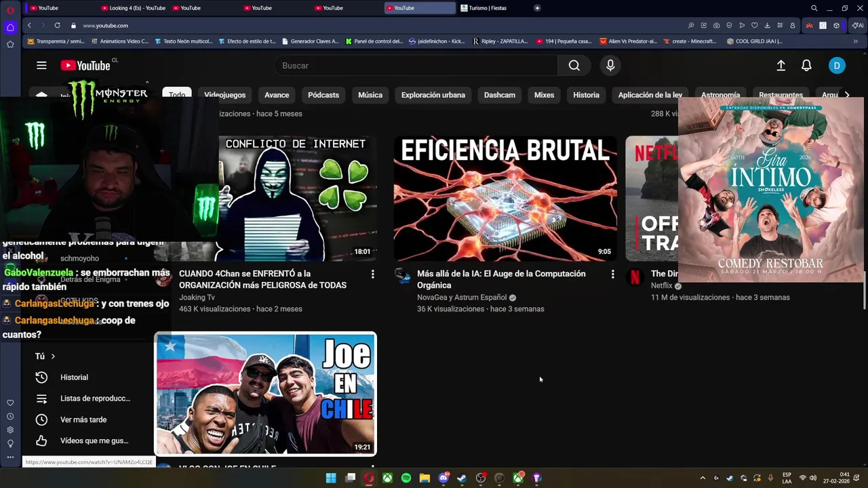
Task: Open the Windows Start button
Action: pos(331,478)
